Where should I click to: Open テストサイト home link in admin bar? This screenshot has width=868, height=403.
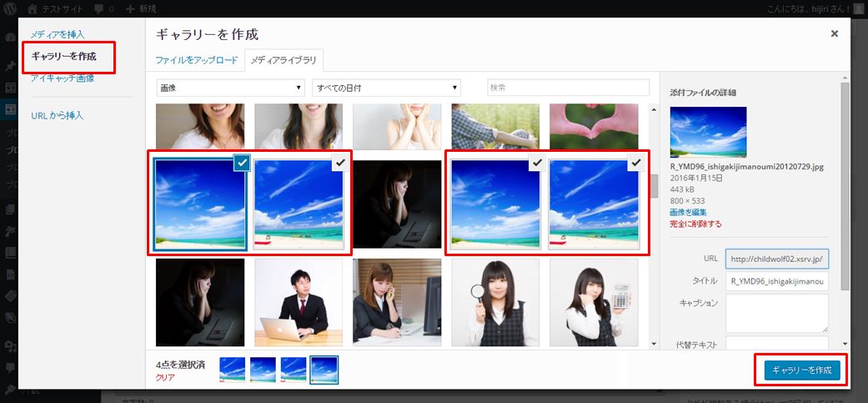pos(55,9)
